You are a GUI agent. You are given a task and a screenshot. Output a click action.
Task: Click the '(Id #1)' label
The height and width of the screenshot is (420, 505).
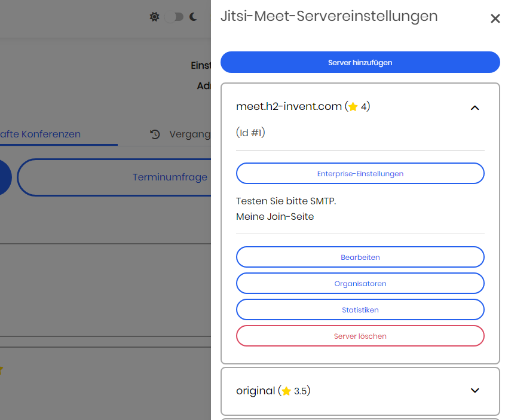[250, 133]
